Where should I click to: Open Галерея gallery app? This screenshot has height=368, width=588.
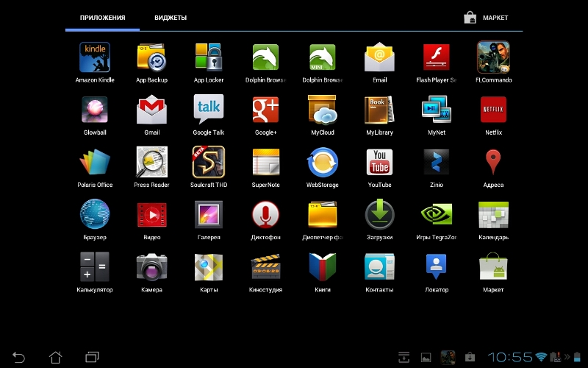(x=209, y=214)
